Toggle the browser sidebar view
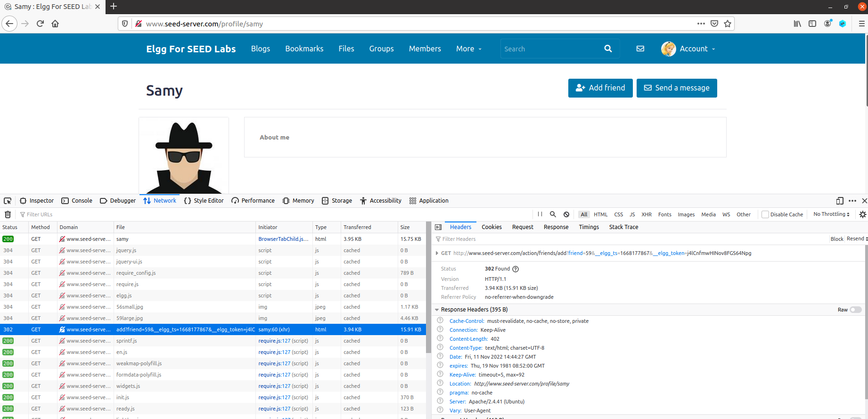The width and height of the screenshot is (868, 419). click(812, 24)
